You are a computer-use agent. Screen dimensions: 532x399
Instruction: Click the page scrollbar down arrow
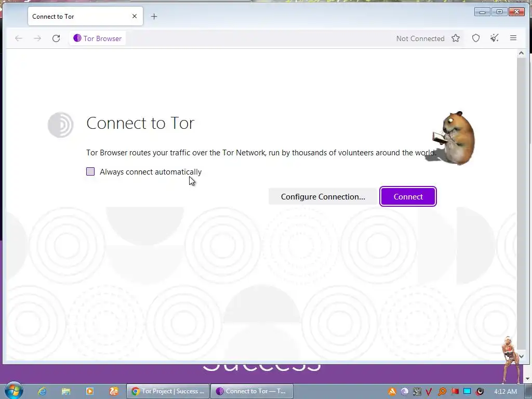coord(521,356)
